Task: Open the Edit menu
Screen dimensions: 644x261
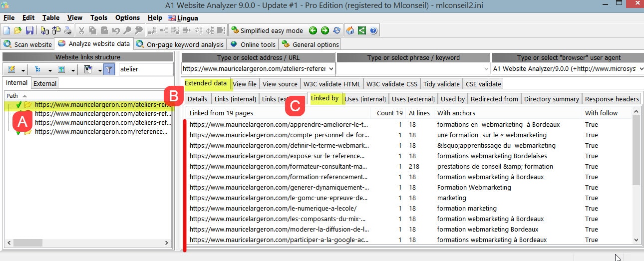Action: pyautogui.click(x=28, y=17)
